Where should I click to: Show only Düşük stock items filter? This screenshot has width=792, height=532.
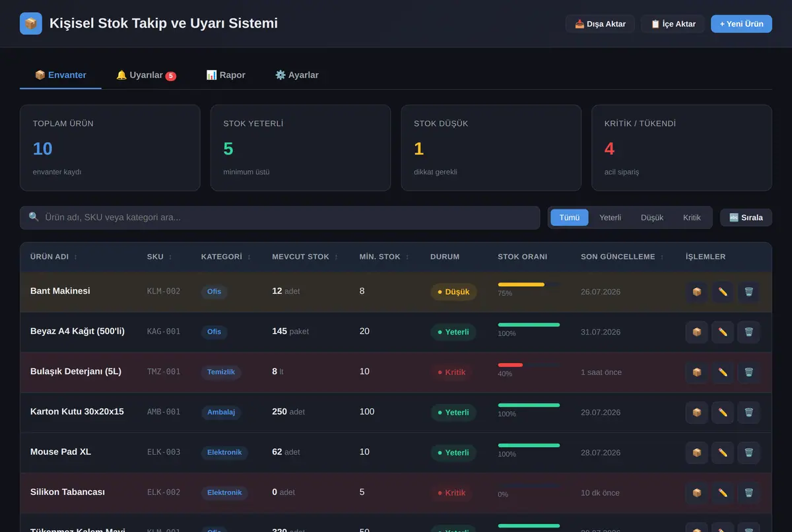click(652, 218)
